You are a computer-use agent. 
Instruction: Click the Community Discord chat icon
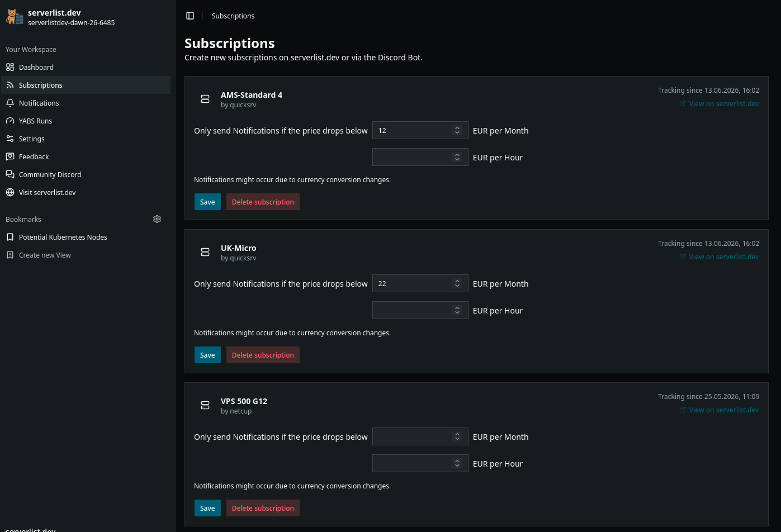pyautogui.click(x=10, y=174)
